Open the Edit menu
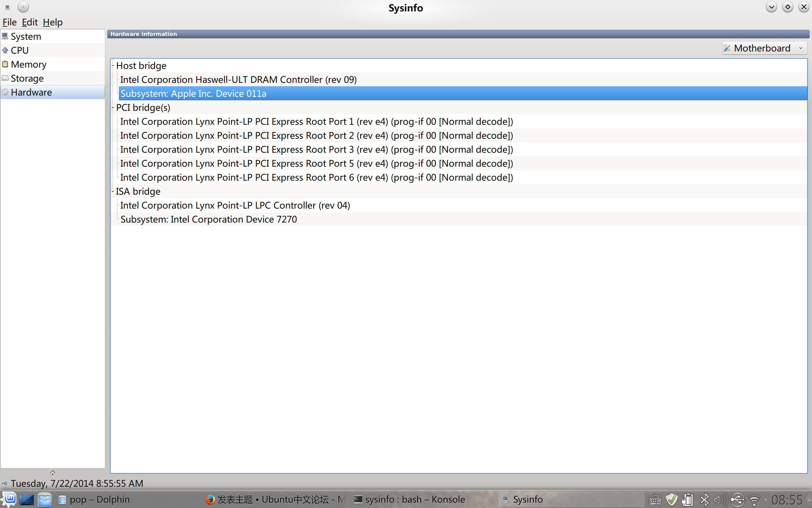The height and width of the screenshot is (508, 812). pyautogui.click(x=29, y=22)
